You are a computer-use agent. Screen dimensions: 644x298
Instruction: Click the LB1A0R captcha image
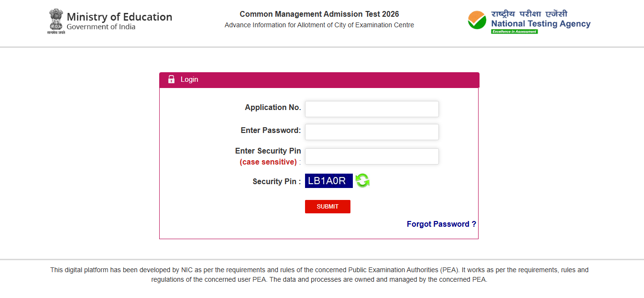pyautogui.click(x=328, y=181)
